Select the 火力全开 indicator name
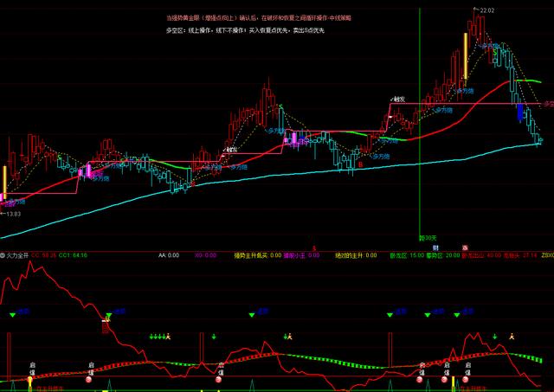The image size is (554, 392). [x=18, y=256]
